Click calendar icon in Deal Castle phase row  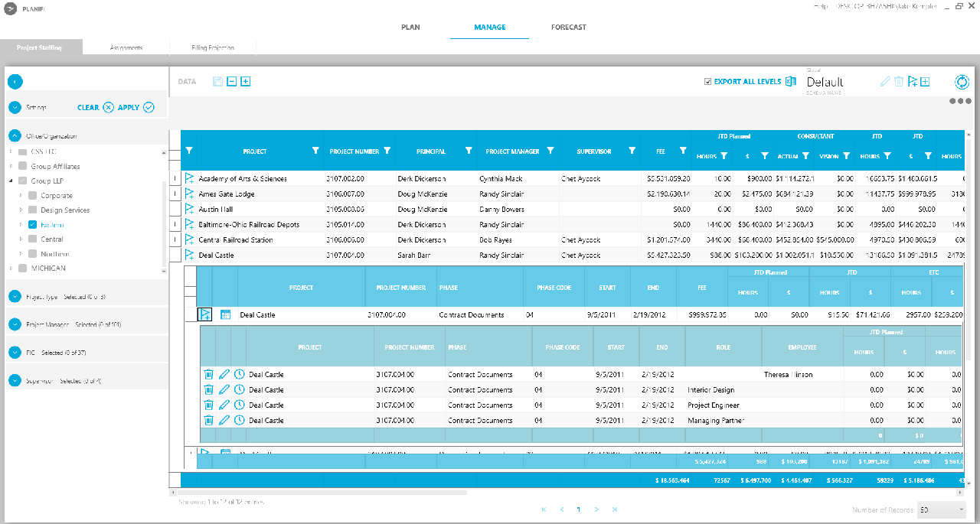click(x=225, y=314)
